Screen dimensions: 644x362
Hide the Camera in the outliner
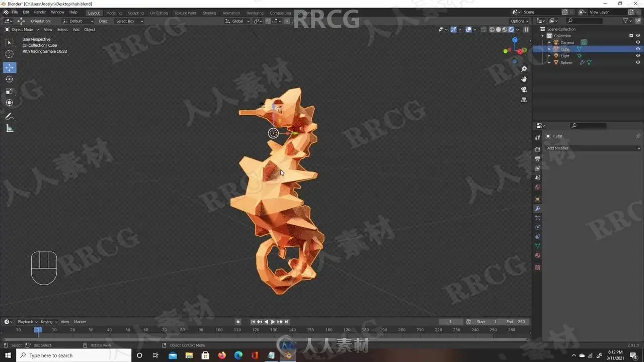638,42
